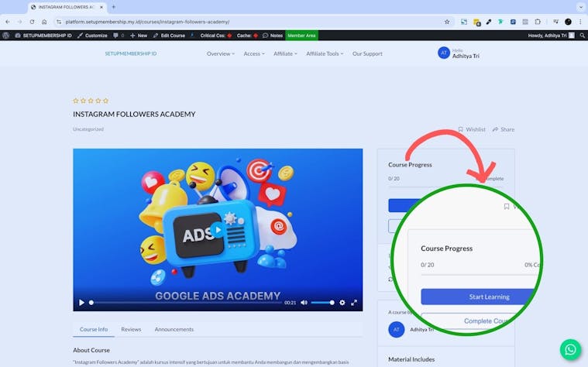The height and width of the screenshot is (367, 588).
Task: Play the course video from the control bar
Action: pos(81,303)
